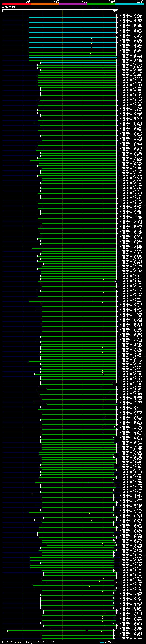Select the UniRef100_C6HM19 label

[131, 615]
